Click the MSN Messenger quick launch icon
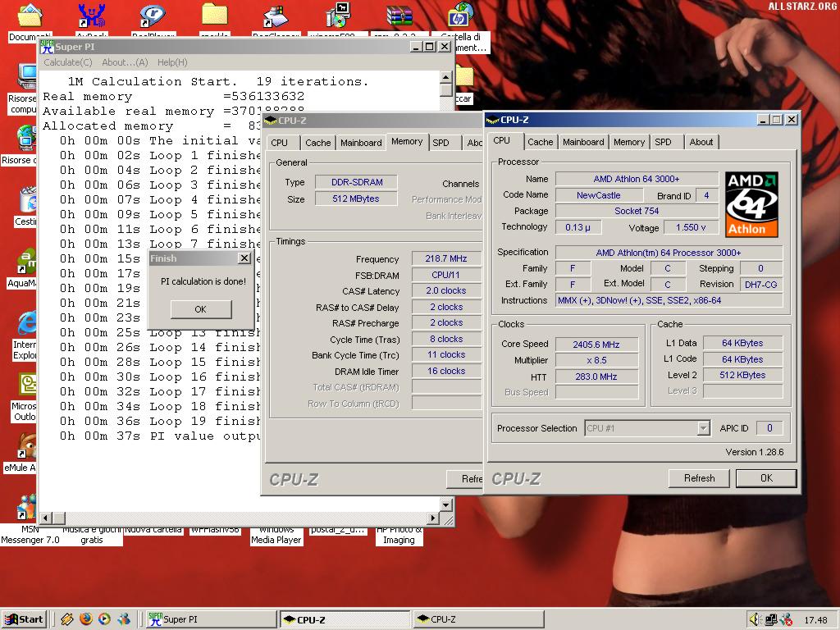Image resolution: width=840 pixels, height=630 pixels. coord(124,619)
